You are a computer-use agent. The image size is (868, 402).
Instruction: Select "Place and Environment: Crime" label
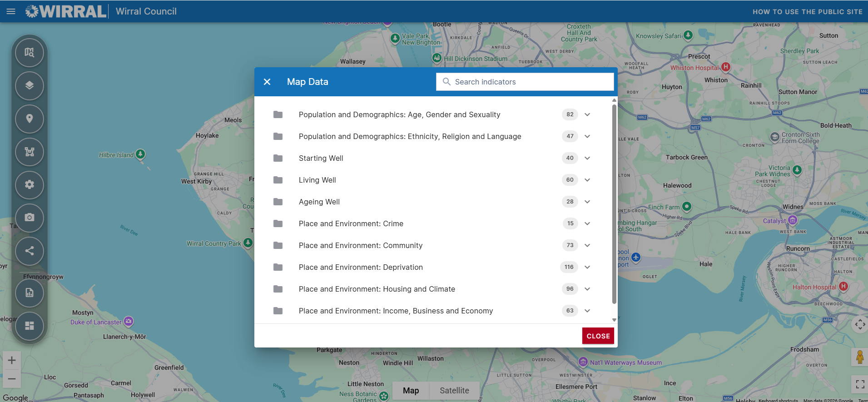351,223
